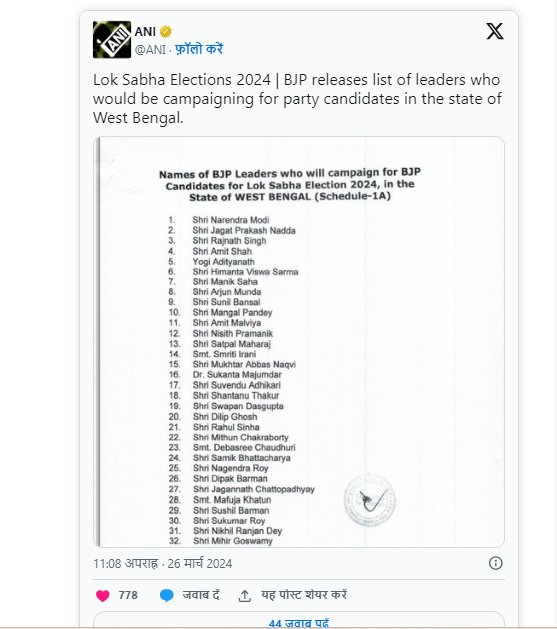Image resolution: width=557 pixels, height=629 pixels.
Task: Open the info circle icon beside the date
Action: (x=496, y=563)
